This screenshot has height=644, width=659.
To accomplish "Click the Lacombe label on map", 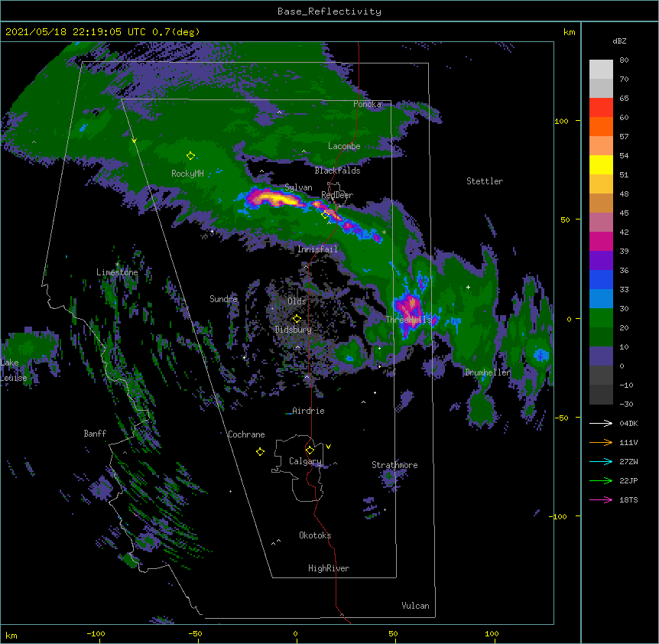I will pyautogui.click(x=344, y=146).
